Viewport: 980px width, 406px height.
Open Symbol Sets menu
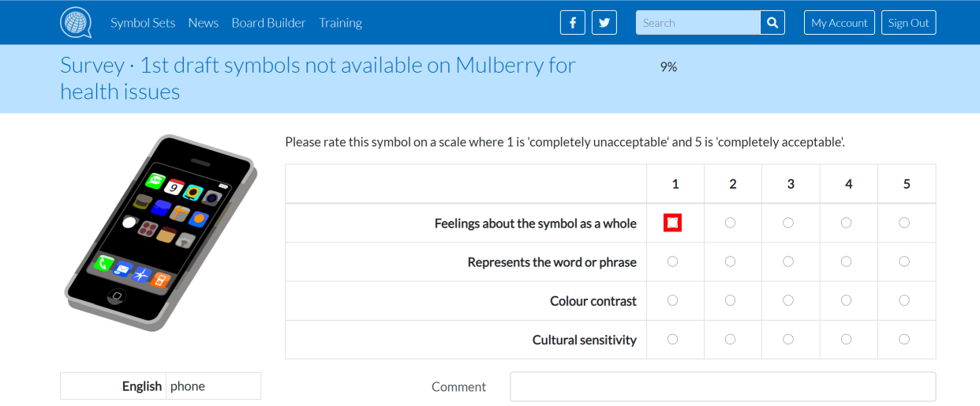[143, 23]
